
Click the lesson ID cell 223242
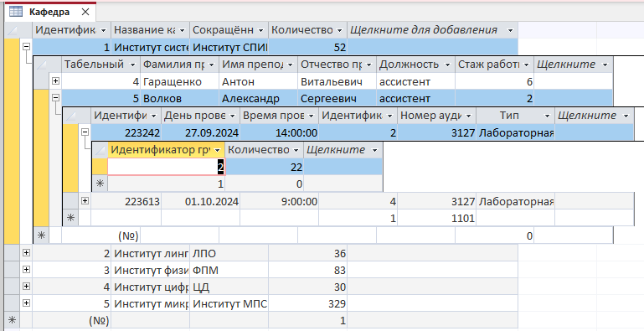pos(126,132)
